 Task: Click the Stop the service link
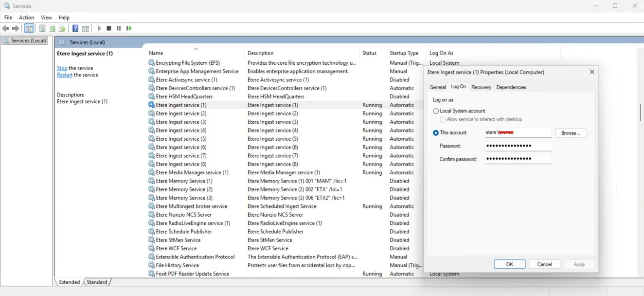[62, 68]
